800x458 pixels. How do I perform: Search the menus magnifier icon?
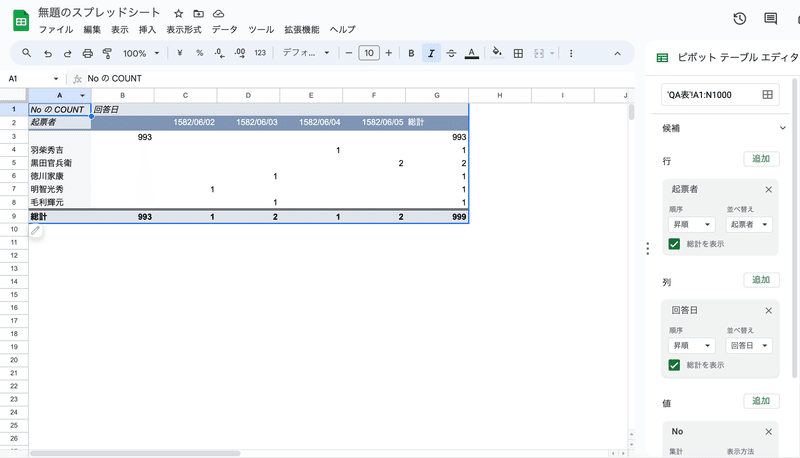(27, 53)
